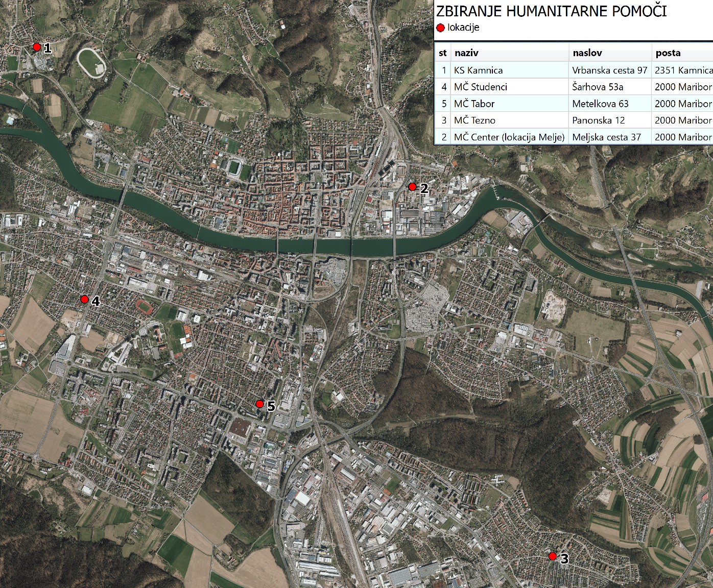713x588 pixels.
Task: Click the '2000 Maribor' cell in MČ Studenci row
Action: coord(682,87)
